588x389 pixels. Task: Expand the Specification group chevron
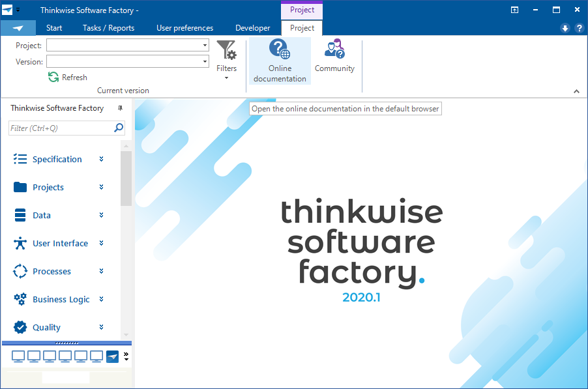pyautogui.click(x=101, y=159)
